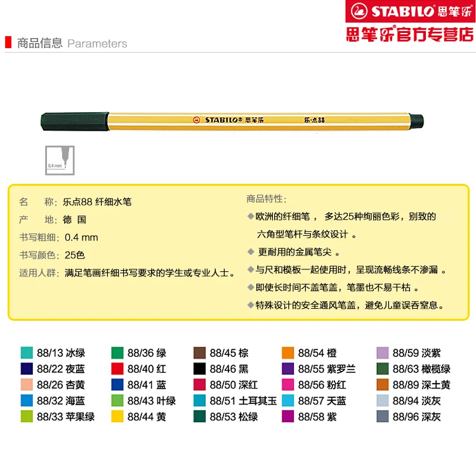Click the 即使长时间不盖笔盖 feature line

(333, 287)
